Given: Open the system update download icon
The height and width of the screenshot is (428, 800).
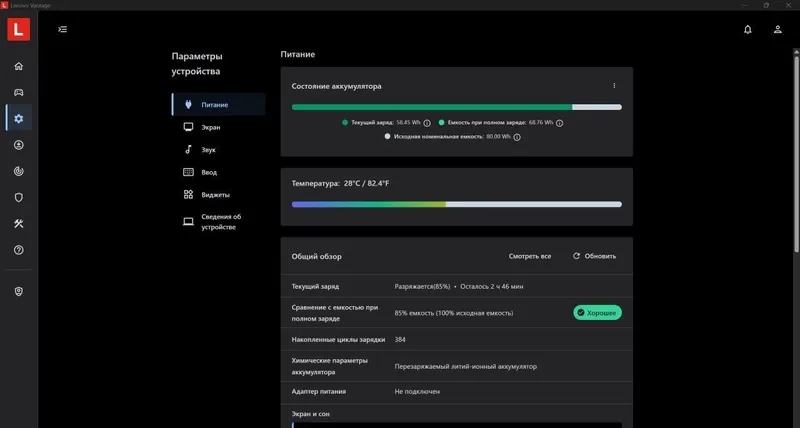Looking at the screenshot, I should pyautogui.click(x=19, y=145).
